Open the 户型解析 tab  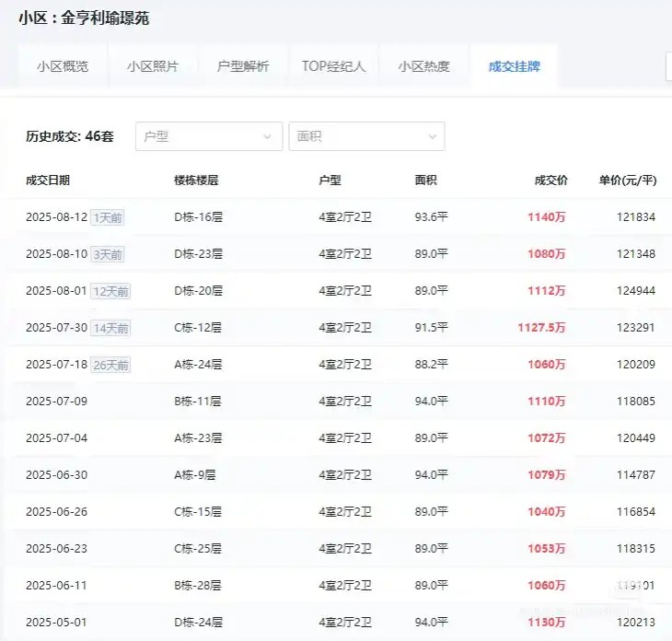(x=243, y=66)
